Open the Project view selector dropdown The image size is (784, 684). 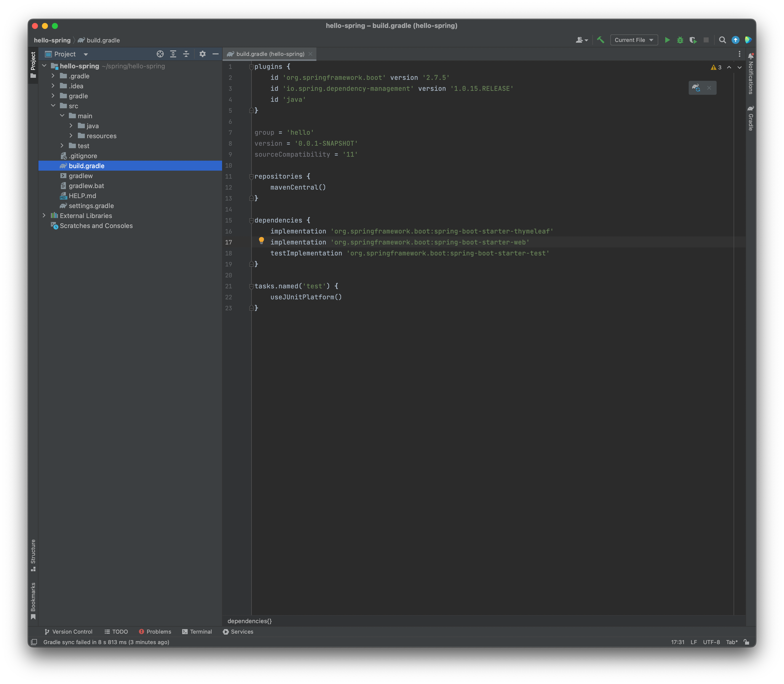pos(67,54)
